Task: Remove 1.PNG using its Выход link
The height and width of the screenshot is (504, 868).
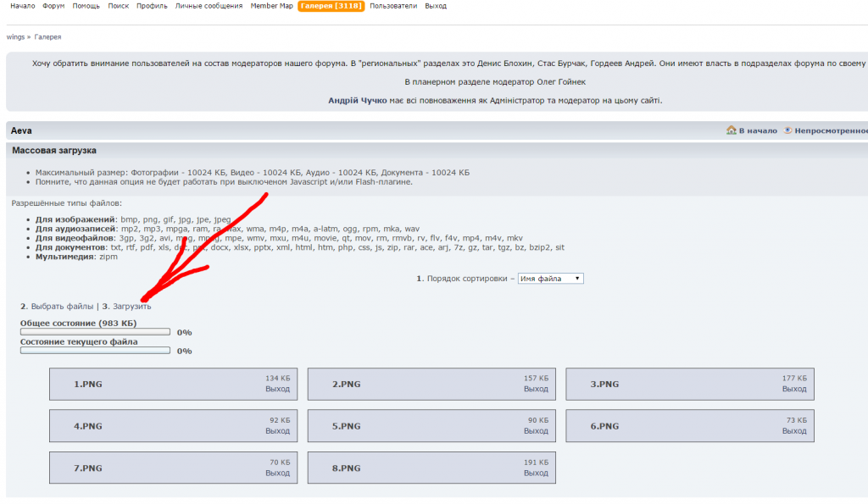Action: click(x=277, y=390)
